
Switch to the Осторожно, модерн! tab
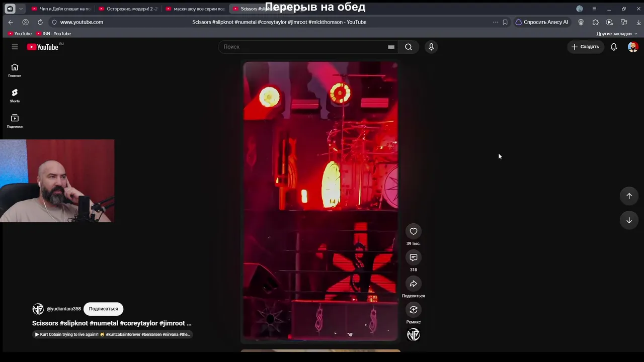tap(128, 9)
